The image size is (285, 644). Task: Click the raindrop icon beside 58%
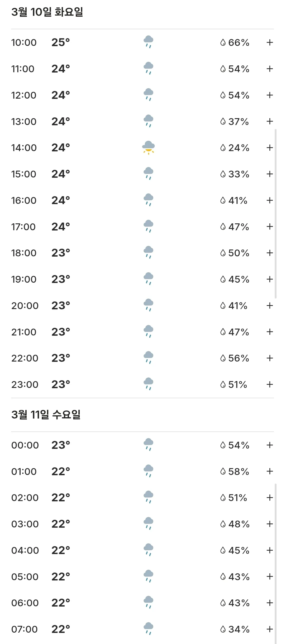click(x=223, y=471)
